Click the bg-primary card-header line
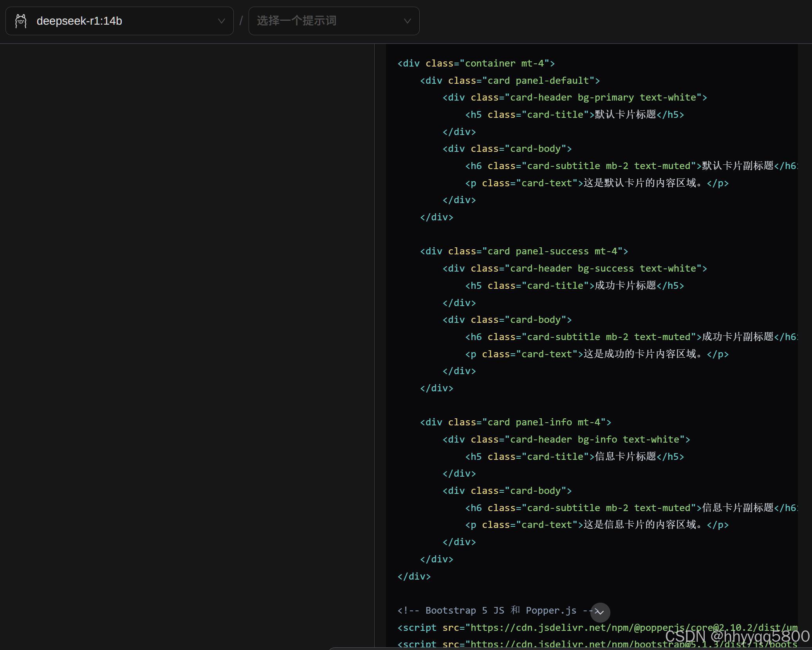The image size is (812, 650). click(x=574, y=97)
